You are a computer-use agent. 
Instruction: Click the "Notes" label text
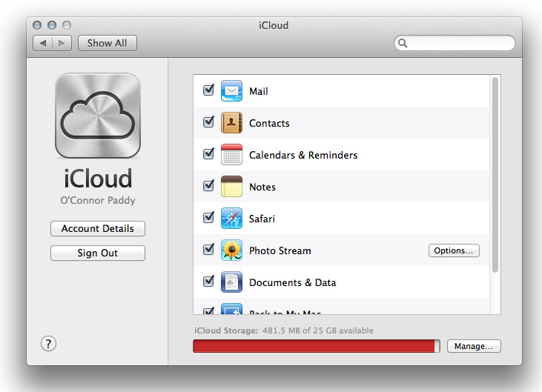pos(262,187)
